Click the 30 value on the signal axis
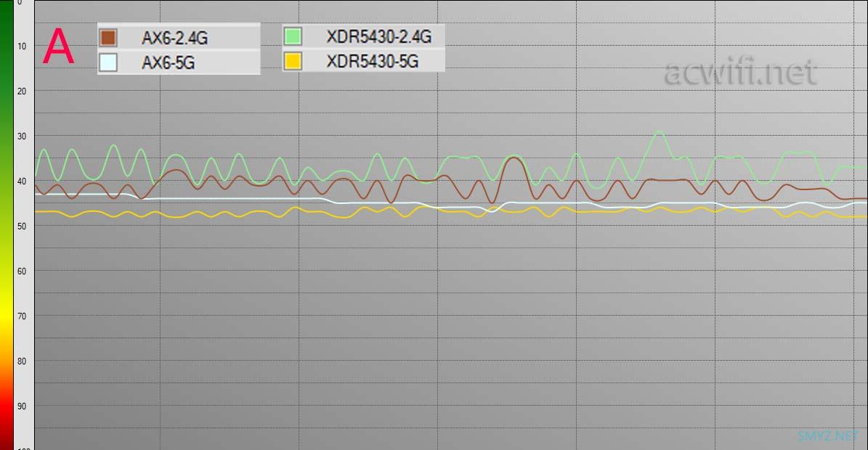 point(22,136)
